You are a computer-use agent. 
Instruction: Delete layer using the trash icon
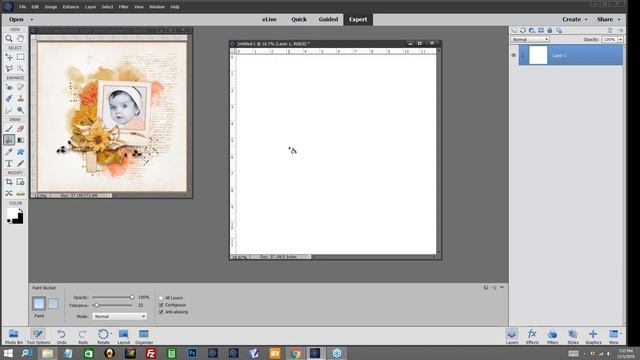[610, 30]
